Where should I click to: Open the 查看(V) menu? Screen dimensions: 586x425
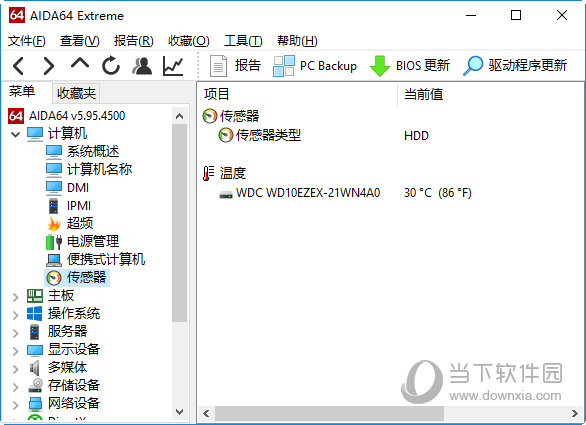point(80,41)
